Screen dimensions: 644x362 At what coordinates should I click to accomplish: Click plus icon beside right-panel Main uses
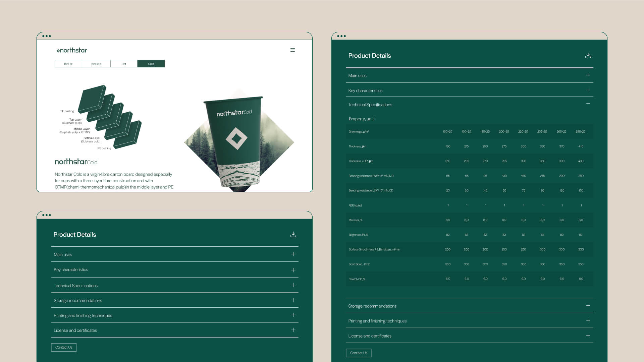pyautogui.click(x=588, y=75)
